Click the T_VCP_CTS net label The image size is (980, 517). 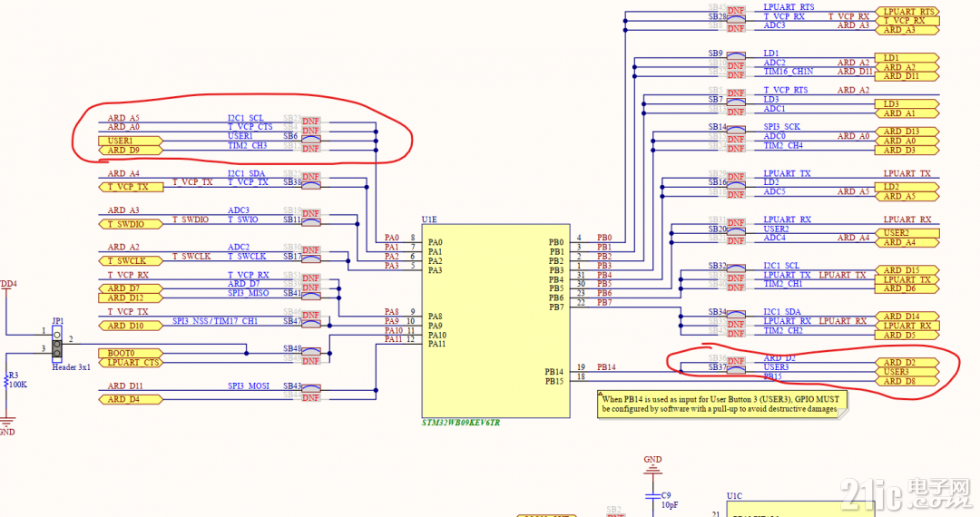250,127
